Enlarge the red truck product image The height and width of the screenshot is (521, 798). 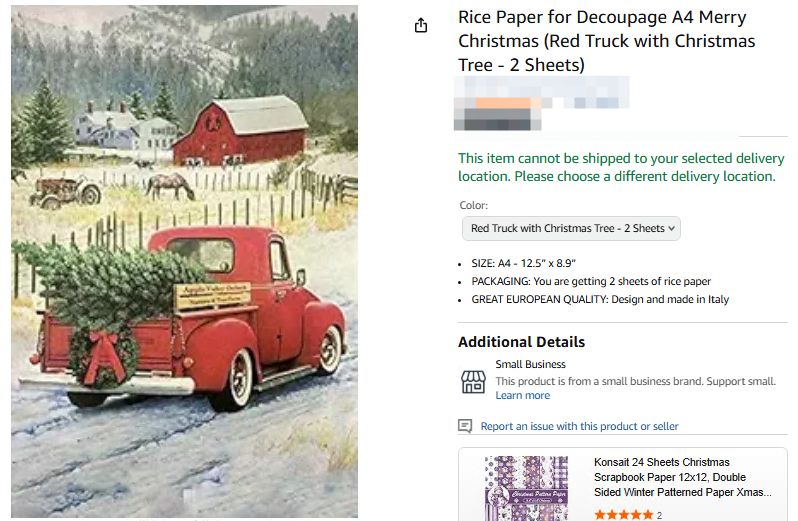(184, 262)
